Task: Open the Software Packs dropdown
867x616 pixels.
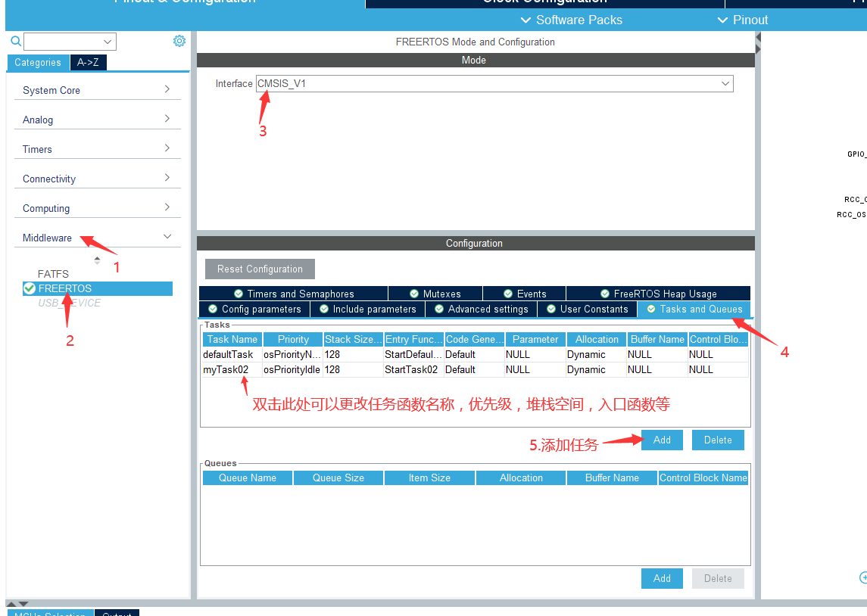Action: [571, 20]
